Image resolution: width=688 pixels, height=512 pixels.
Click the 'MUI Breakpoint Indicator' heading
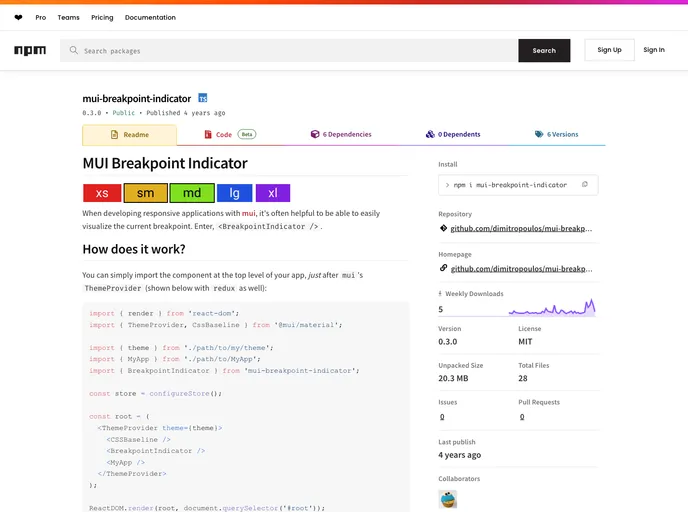[165, 163]
